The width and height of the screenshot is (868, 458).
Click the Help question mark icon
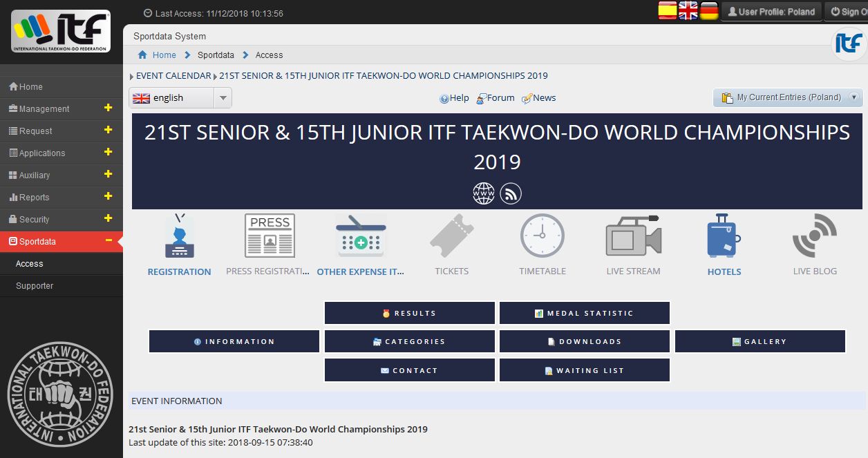(444, 99)
